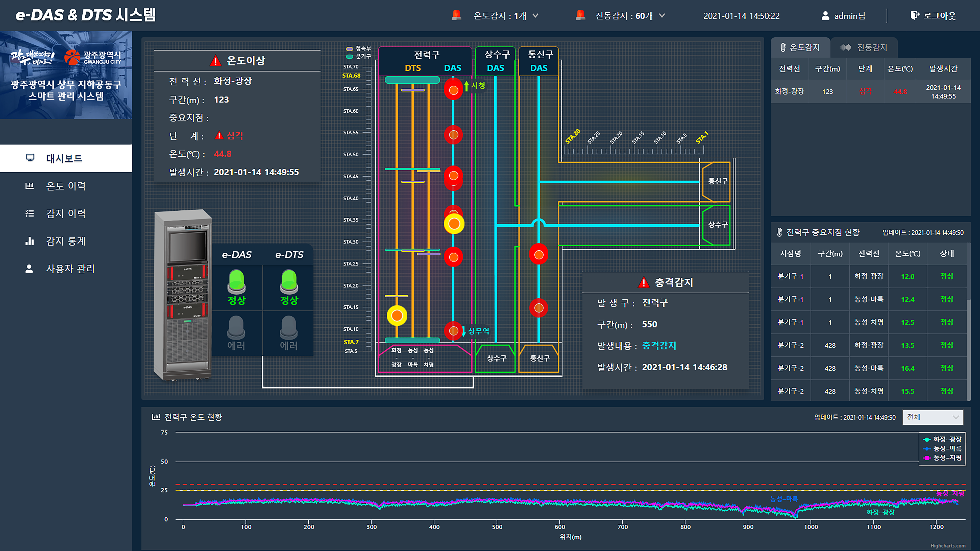Click the admin user profile icon
This screenshot has height=551, width=980.
pos(825,16)
